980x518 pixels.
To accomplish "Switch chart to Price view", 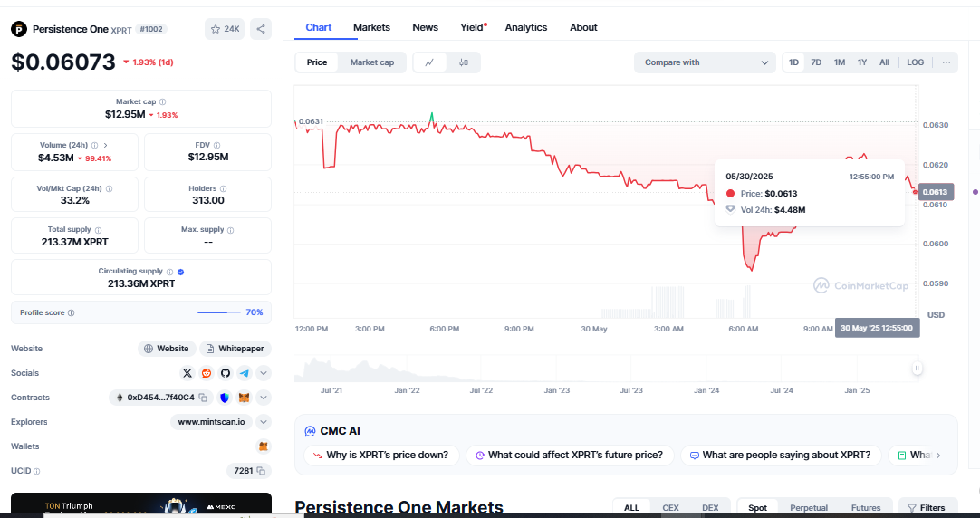I will point(317,62).
